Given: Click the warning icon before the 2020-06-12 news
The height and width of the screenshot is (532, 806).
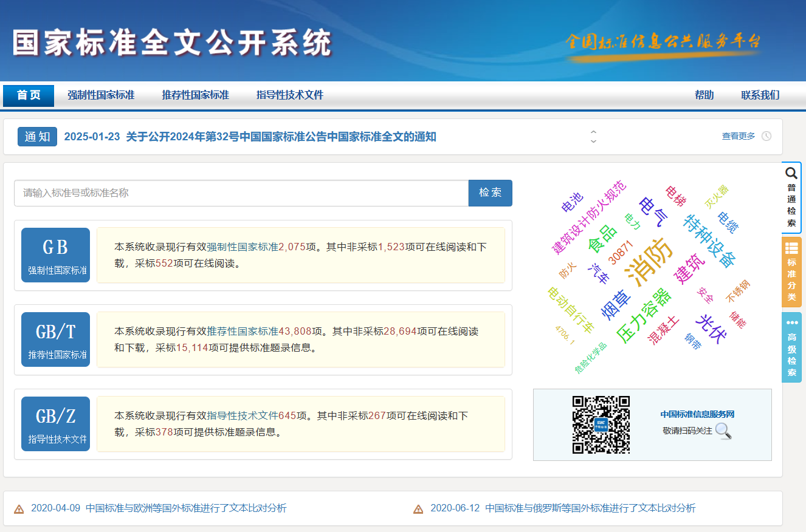Looking at the screenshot, I should point(418,510).
